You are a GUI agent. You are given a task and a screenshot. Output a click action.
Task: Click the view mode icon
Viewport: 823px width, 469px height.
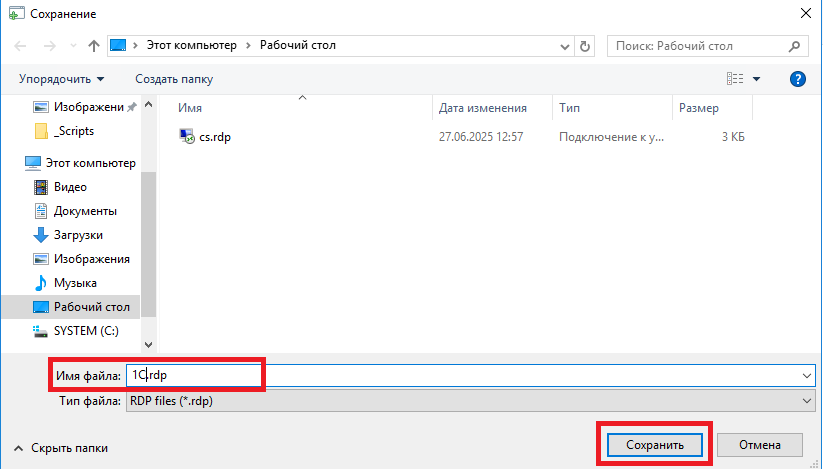[735, 79]
